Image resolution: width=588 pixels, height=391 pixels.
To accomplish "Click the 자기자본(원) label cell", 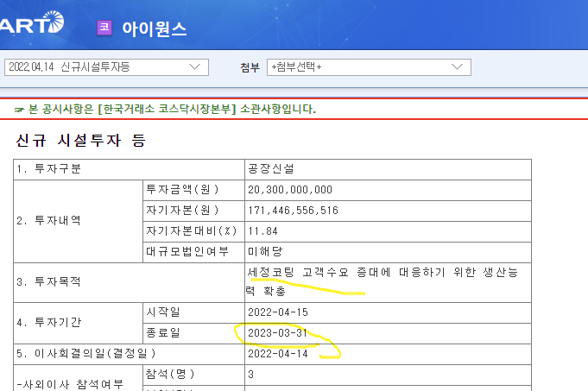I will point(193,211).
